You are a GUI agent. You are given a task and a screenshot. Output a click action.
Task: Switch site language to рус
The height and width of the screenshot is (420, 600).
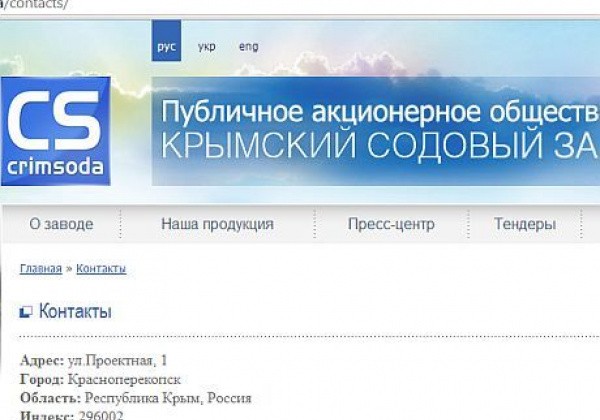(x=166, y=47)
